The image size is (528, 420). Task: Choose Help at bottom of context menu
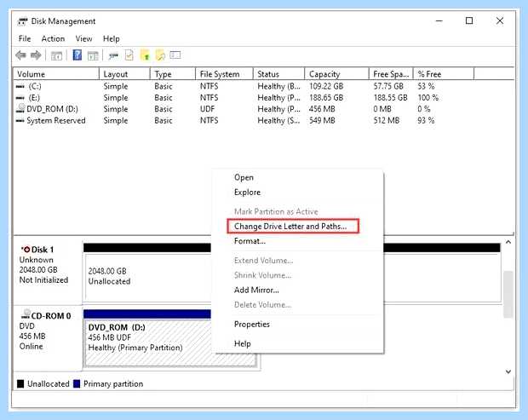[243, 343]
